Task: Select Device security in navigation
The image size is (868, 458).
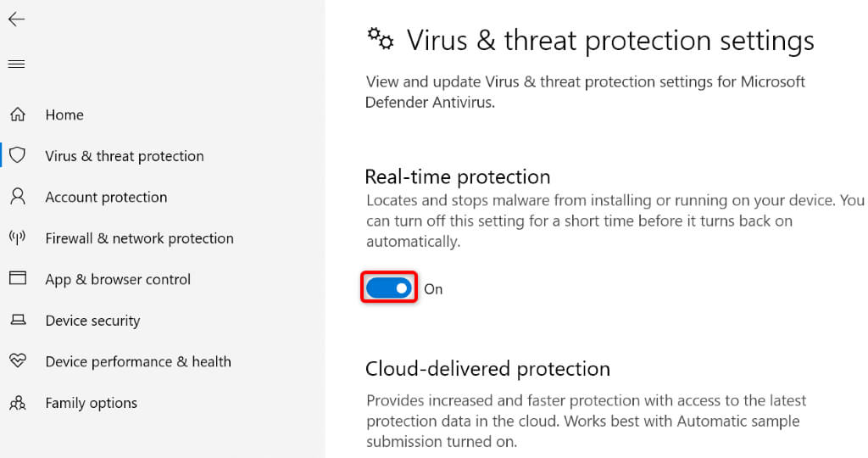Action: [x=92, y=321]
